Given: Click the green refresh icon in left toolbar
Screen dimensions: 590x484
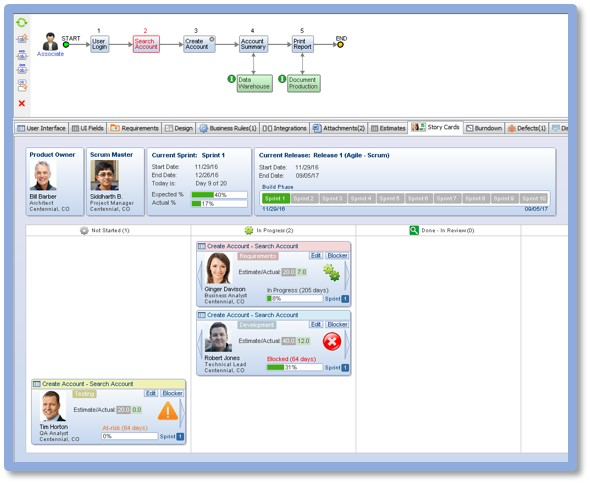Looking at the screenshot, I should click(22, 23).
